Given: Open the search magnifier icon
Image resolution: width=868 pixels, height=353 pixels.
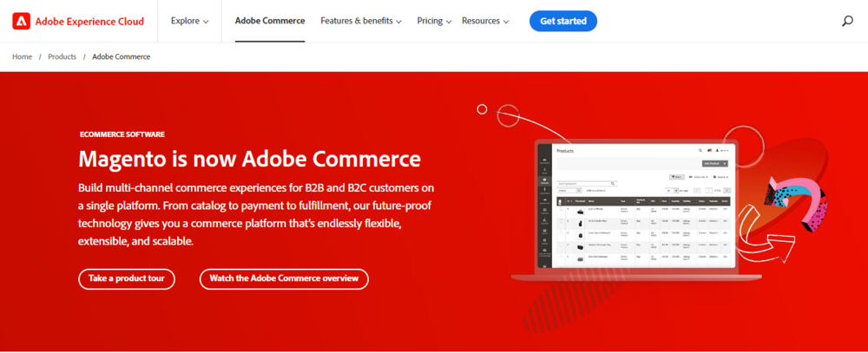Looking at the screenshot, I should pos(847,22).
